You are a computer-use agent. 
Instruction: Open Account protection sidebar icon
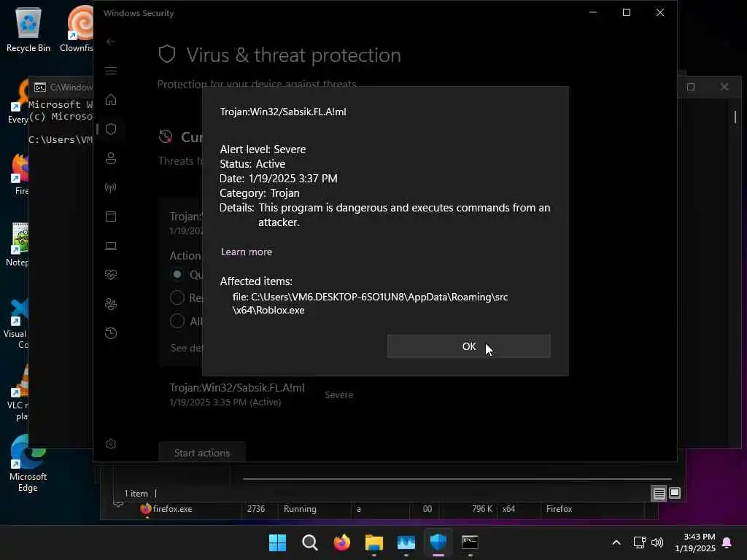click(x=111, y=158)
